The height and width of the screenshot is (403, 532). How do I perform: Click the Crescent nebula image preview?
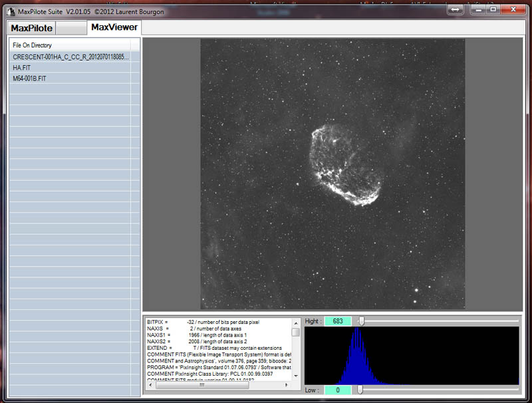pyautogui.click(x=332, y=174)
